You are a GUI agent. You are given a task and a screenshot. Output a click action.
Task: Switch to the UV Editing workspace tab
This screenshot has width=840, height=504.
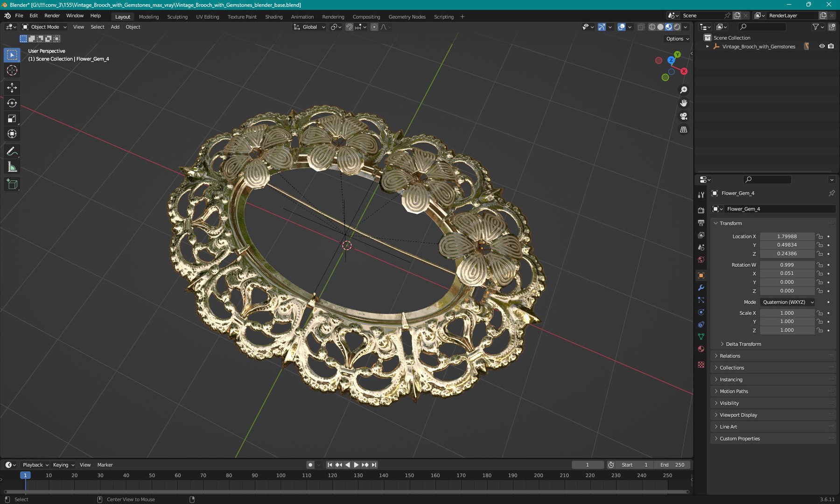(x=208, y=17)
